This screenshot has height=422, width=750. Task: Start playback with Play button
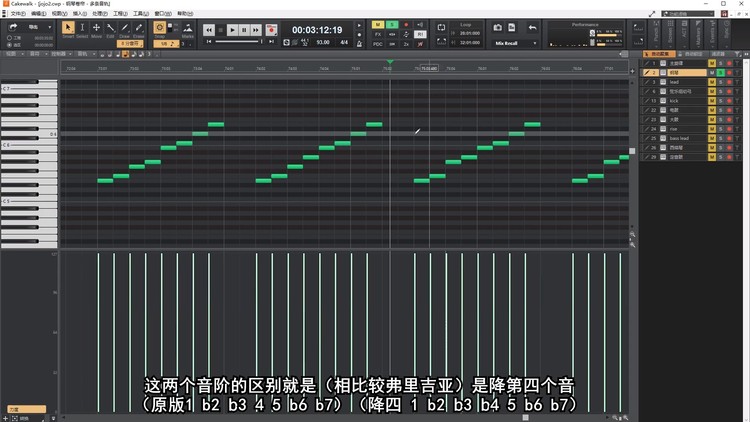coord(232,30)
